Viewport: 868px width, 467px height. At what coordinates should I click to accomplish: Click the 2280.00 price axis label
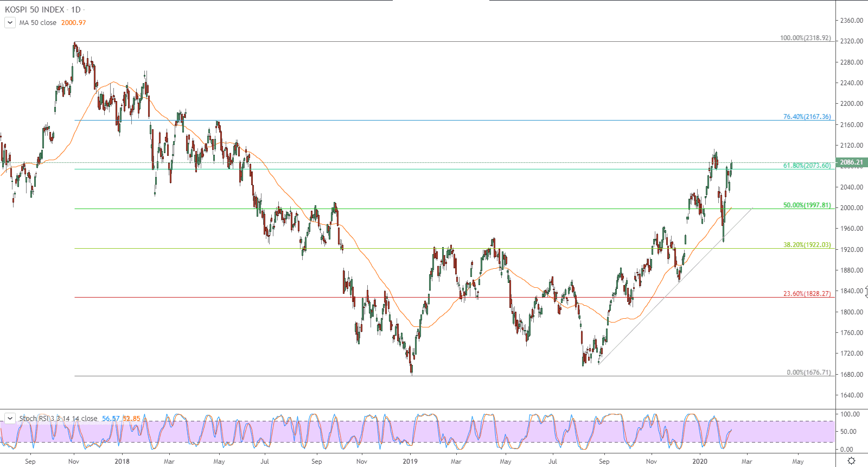point(851,62)
